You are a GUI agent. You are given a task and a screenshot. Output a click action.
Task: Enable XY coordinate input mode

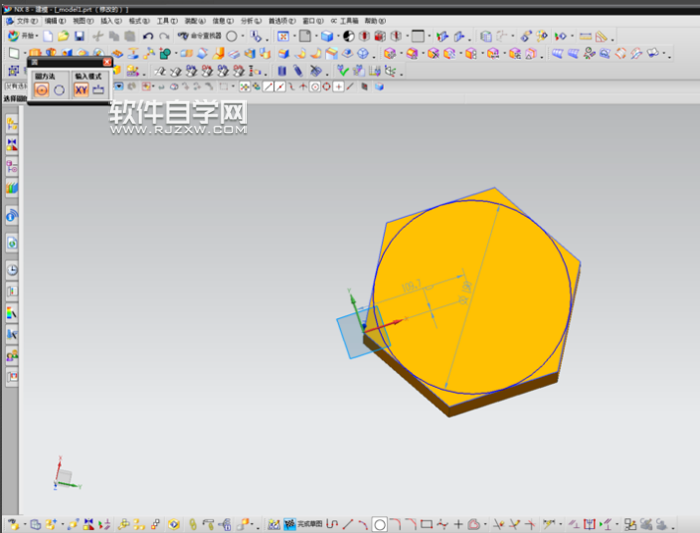pyautogui.click(x=81, y=89)
